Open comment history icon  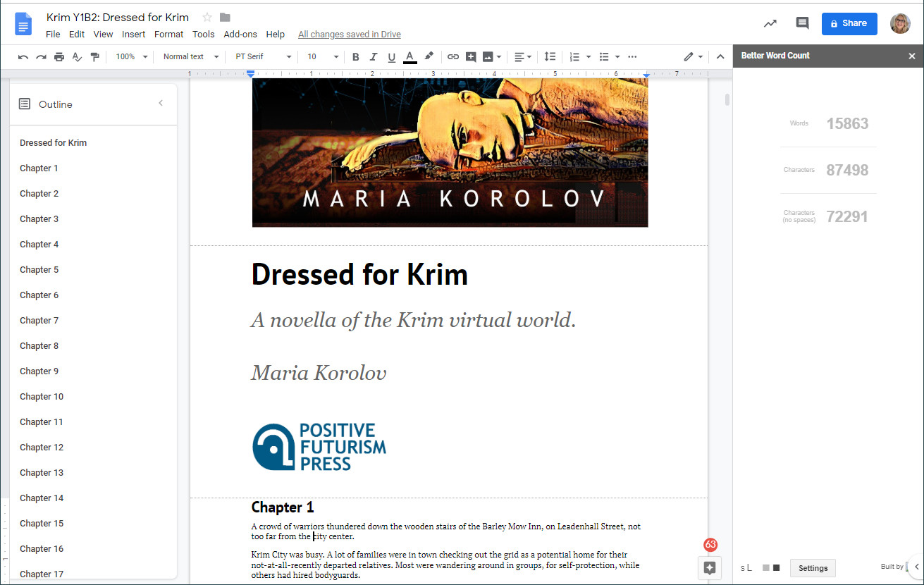(x=802, y=23)
